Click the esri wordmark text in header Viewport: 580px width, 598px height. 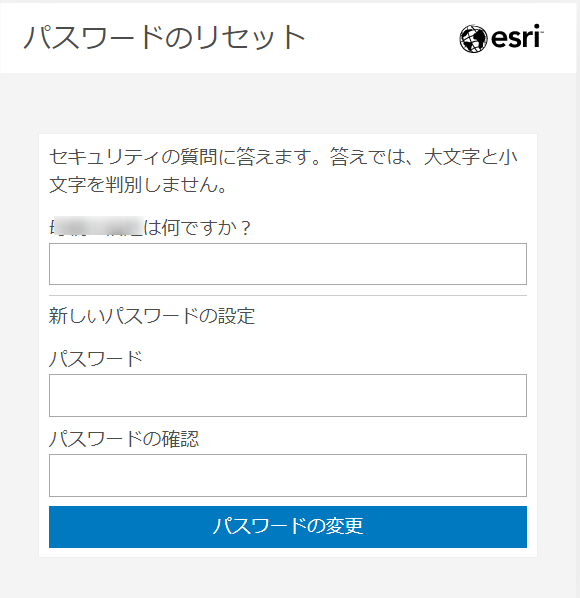[517, 37]
